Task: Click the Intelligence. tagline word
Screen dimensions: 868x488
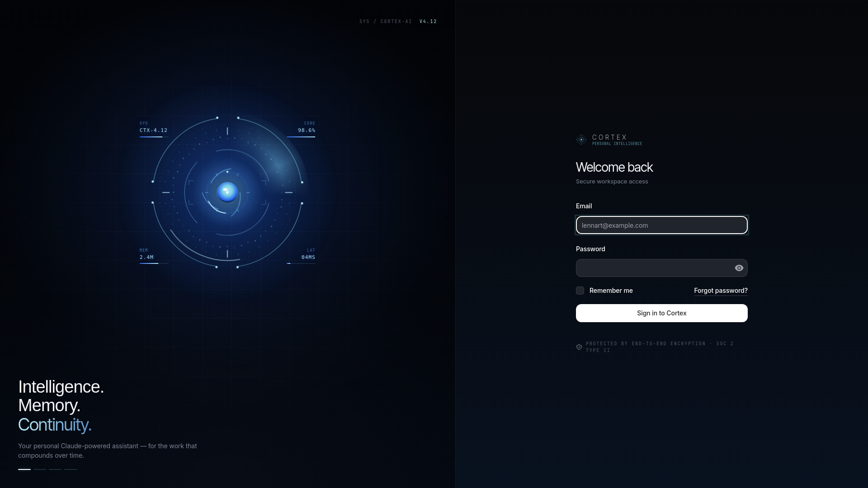Action: pos(61,387)
